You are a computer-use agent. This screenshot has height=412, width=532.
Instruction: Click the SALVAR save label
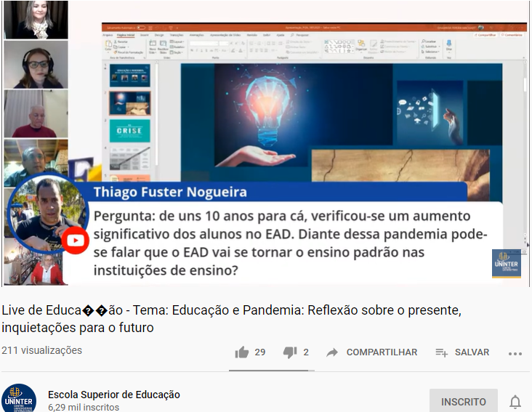(472, 352)
